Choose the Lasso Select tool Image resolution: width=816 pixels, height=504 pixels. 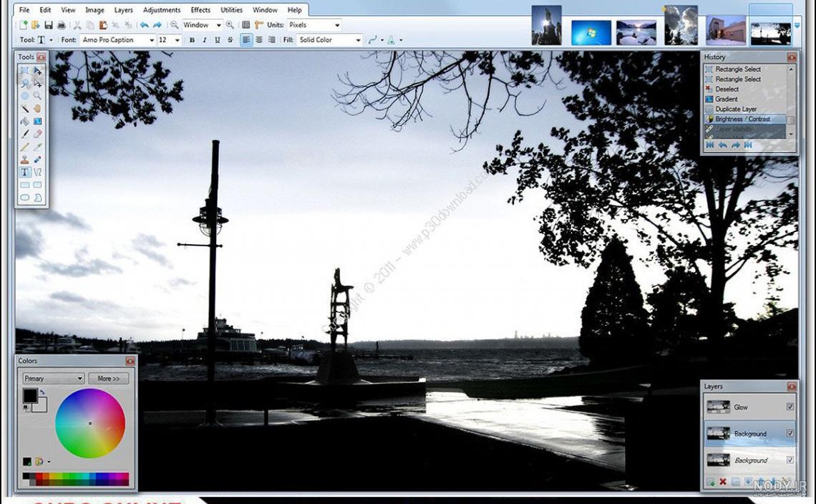(24, 83)
